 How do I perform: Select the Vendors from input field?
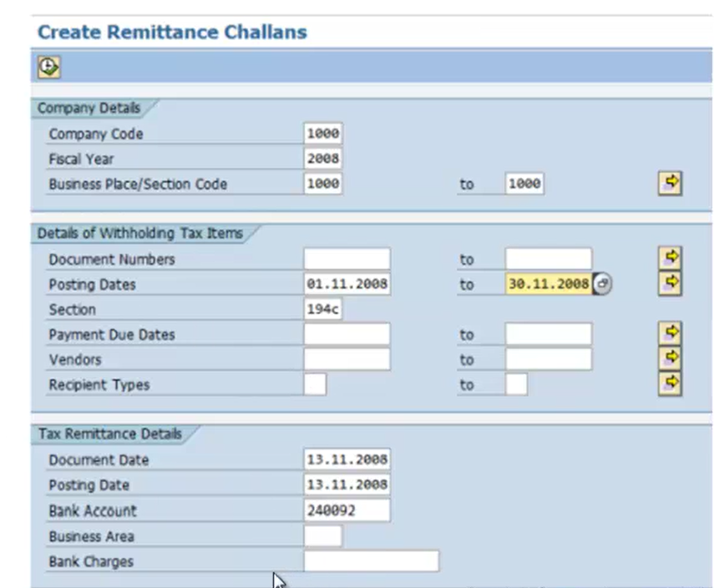pos(347,359)
